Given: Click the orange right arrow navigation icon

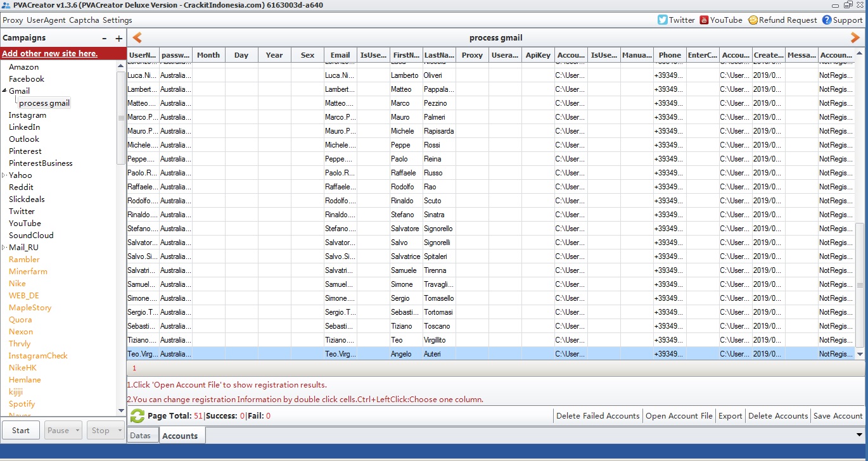Looking at the screenshot, I should coord(855,38).
